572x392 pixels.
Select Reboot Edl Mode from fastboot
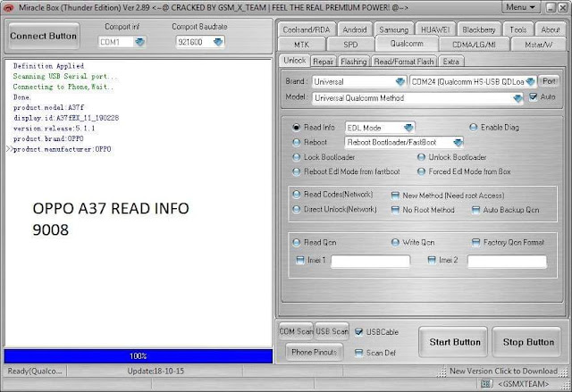click(x=296, y=171)
